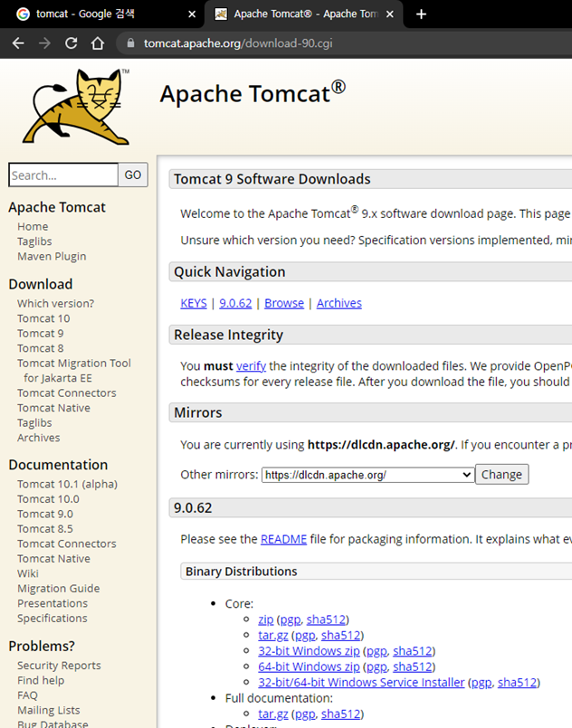Click the Tomcat cat logo
Image resolution: width=572 pixels, height=728 pixels.
[76, 107]
